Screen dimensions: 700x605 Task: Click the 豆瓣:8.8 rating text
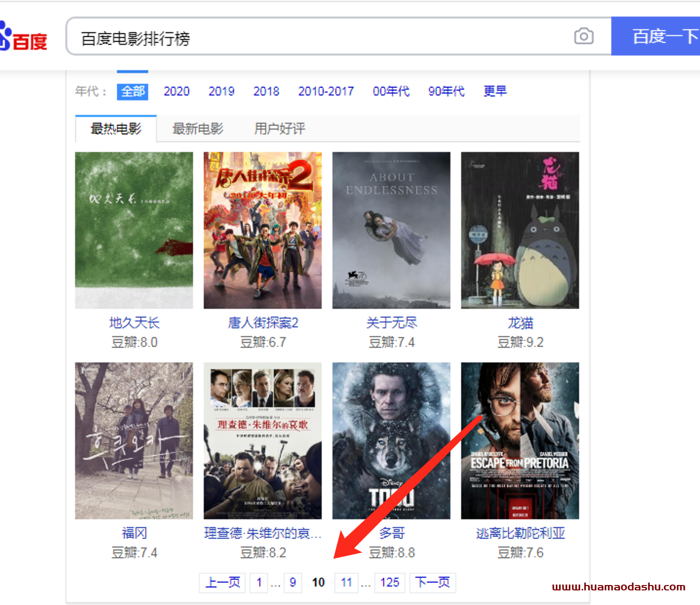coord(391,553)
